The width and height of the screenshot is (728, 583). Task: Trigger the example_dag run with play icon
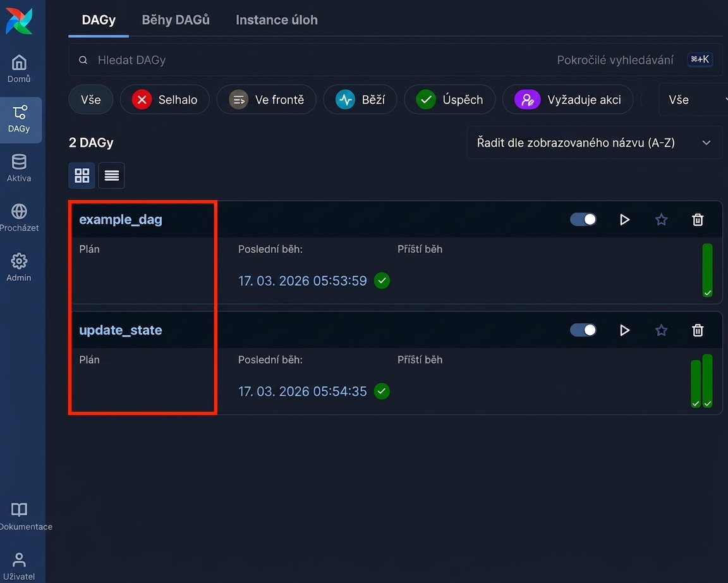[624, 219]
